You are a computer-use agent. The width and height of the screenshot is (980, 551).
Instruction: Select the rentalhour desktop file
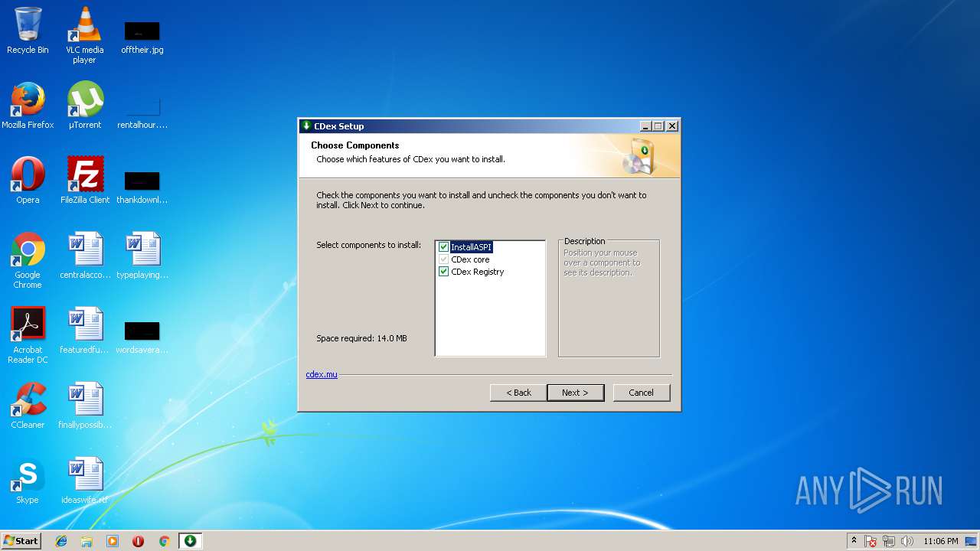pos(142,112)
